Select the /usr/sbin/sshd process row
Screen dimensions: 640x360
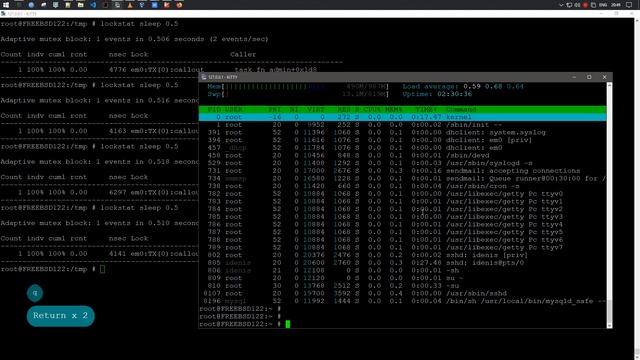[402, 293]
